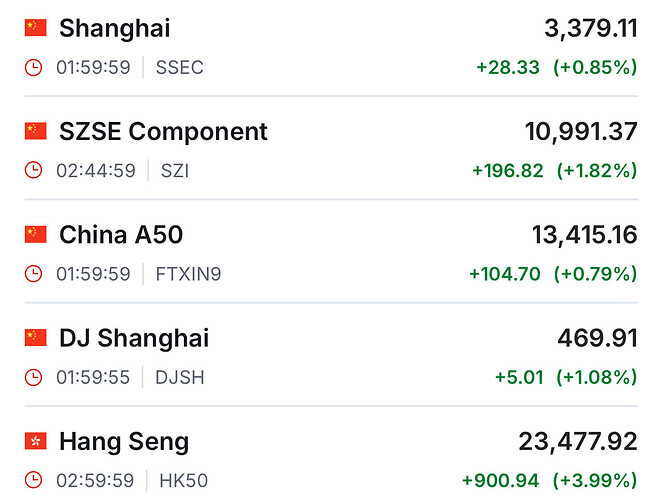Click the clock icon under Hang Seng

[x=35, y=481]
